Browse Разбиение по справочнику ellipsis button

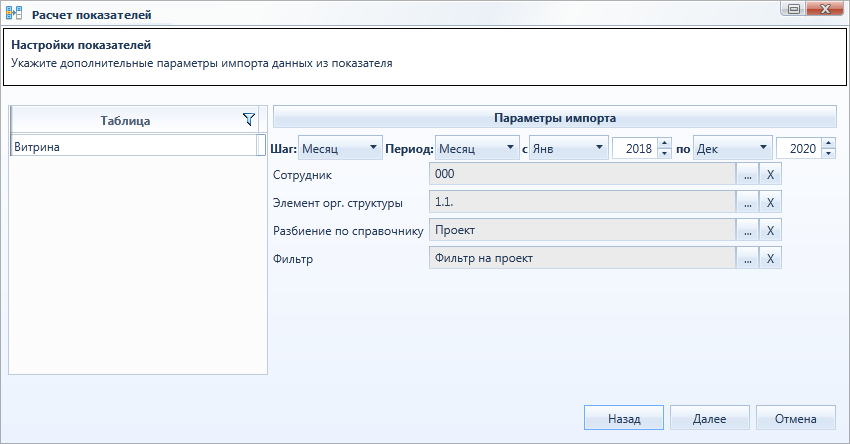pyautogui.click(x=748, y=230)
